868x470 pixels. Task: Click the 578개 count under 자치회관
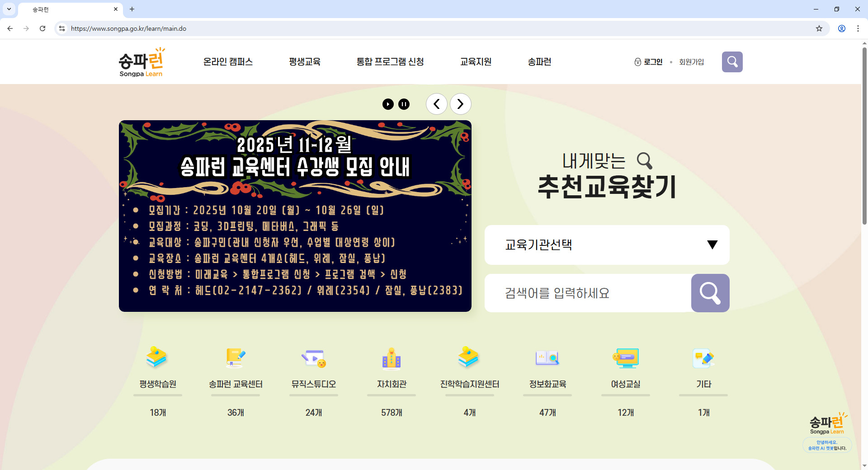tap(392, 413)
